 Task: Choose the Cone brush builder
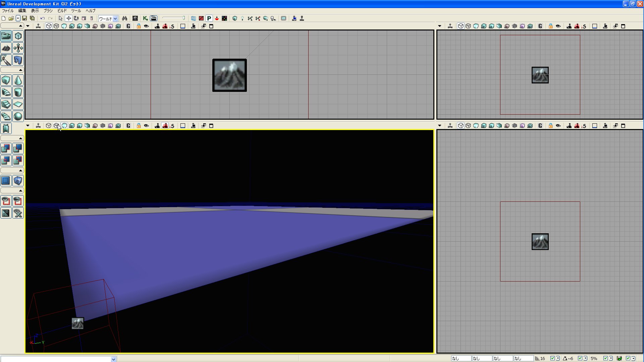18,80
